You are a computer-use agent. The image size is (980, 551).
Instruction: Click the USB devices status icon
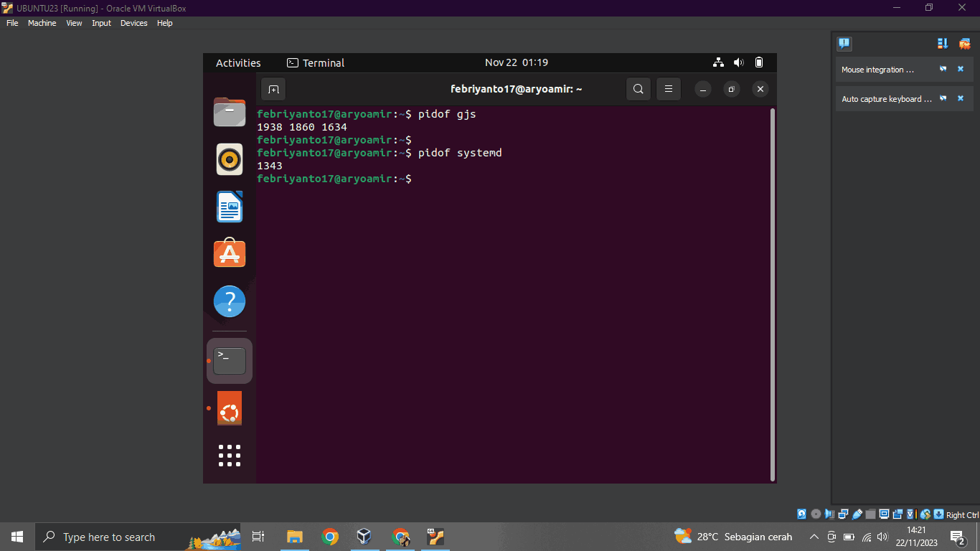(857, 514)
